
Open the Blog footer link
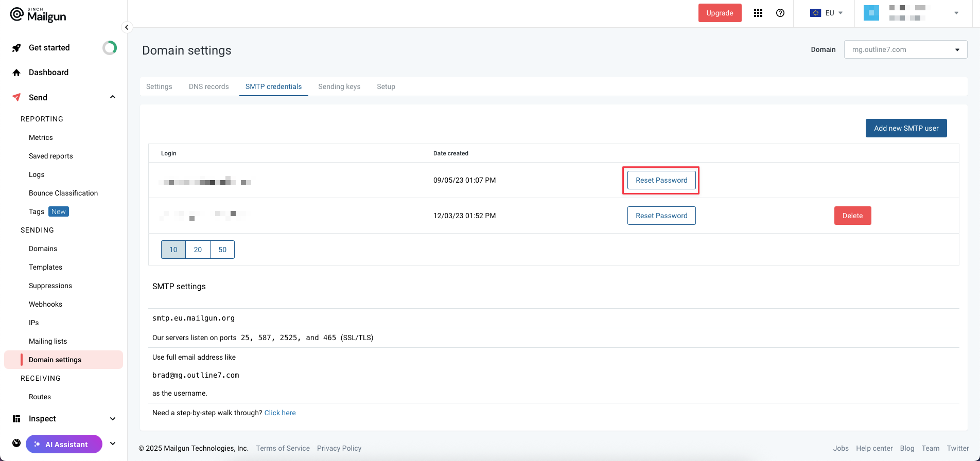pos(907,448)
